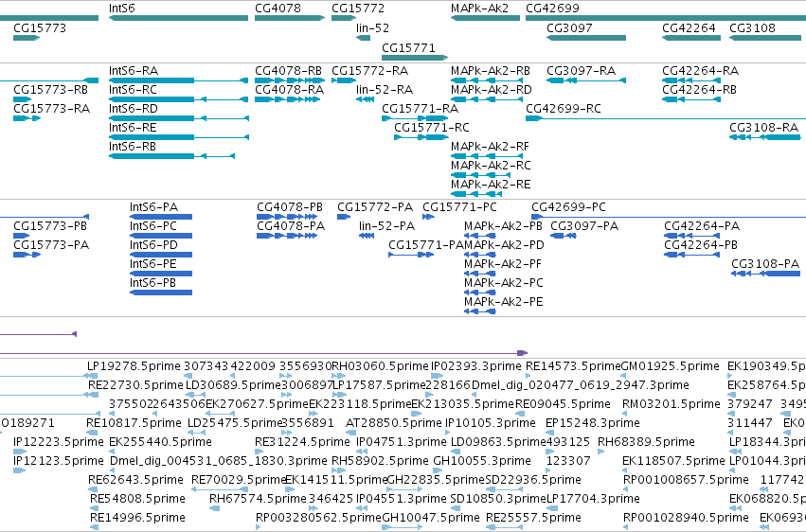The height and width of the screenshot is (532, 806).
Task: Select protein IntS6-PB
Action: click(161, 293)
